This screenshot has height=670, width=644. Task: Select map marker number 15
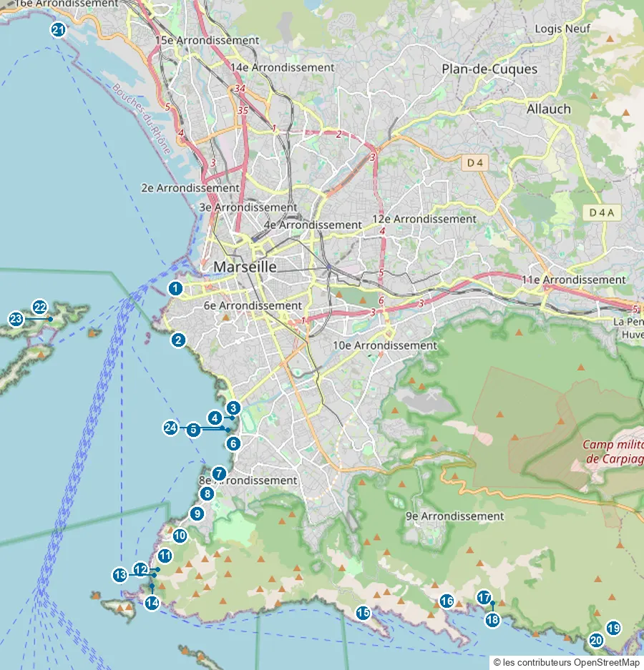[363, 613]
